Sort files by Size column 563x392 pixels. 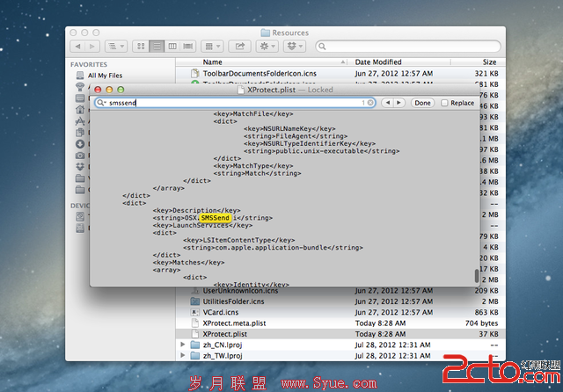pyautogui.click(x=489, y=62)
